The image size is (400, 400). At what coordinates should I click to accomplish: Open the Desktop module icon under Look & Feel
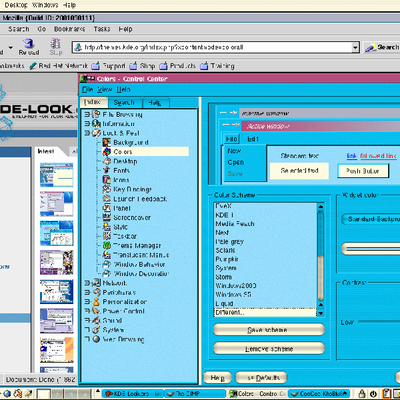(107, 161)
